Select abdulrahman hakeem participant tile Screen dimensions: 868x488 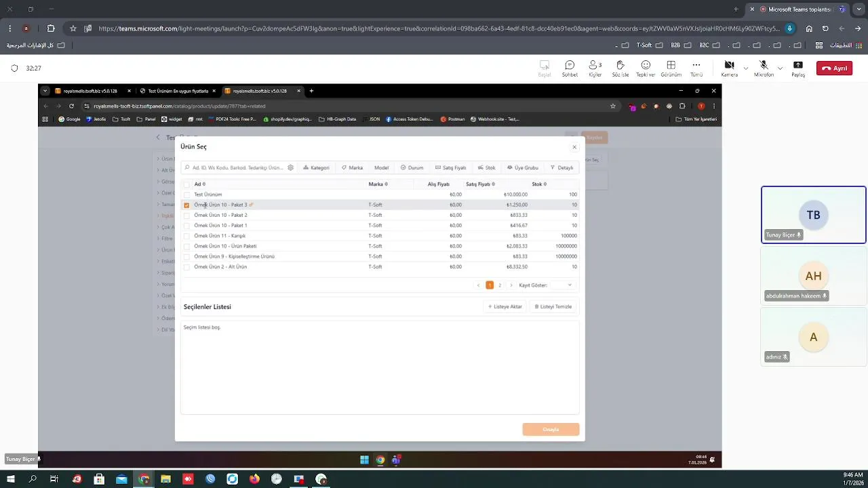(813, 276)
